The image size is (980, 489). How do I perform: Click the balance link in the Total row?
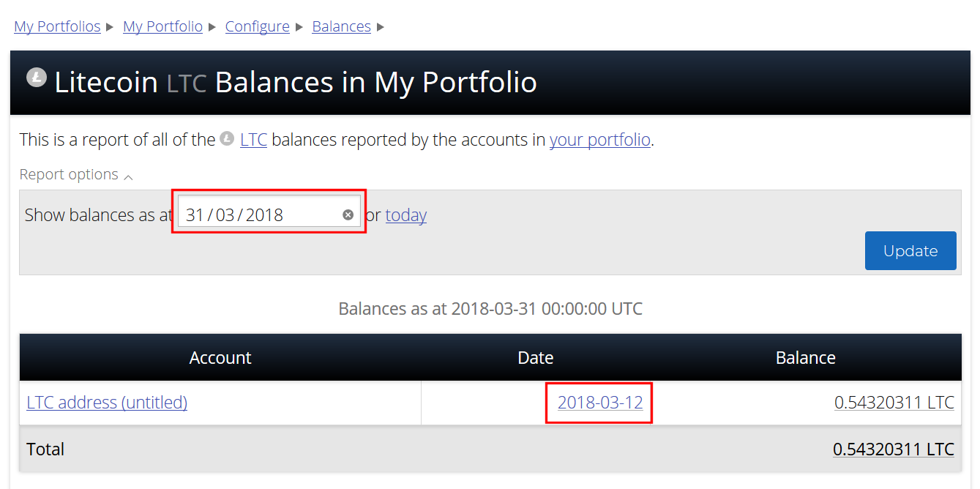click(893, 449)
